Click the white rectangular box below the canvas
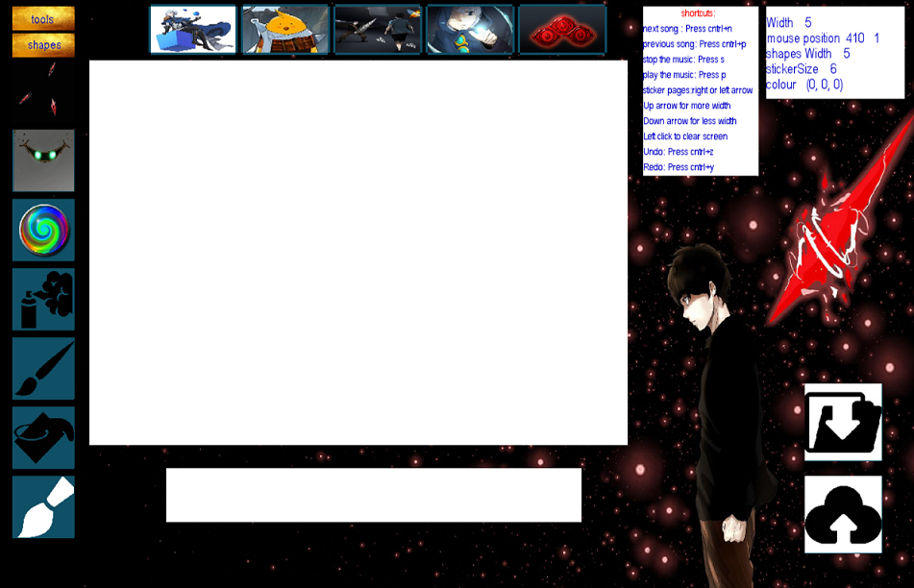The height and width of the screenshot is (588, 914). pyautogui.click(x=374, y=495)
